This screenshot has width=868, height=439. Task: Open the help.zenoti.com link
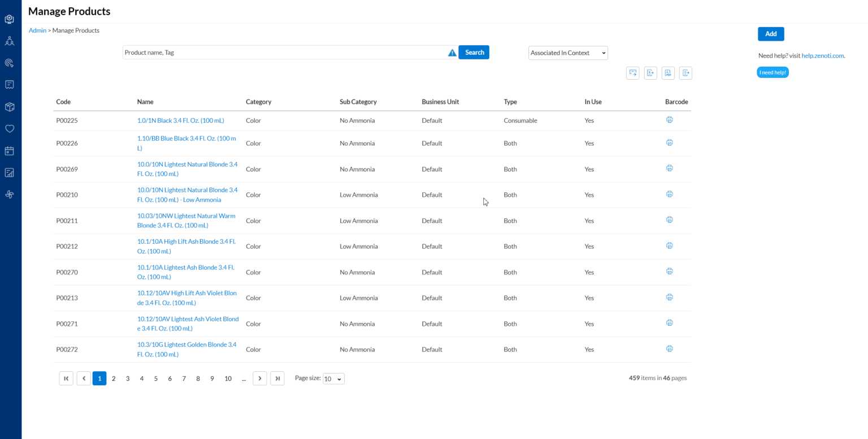point(822,55)
